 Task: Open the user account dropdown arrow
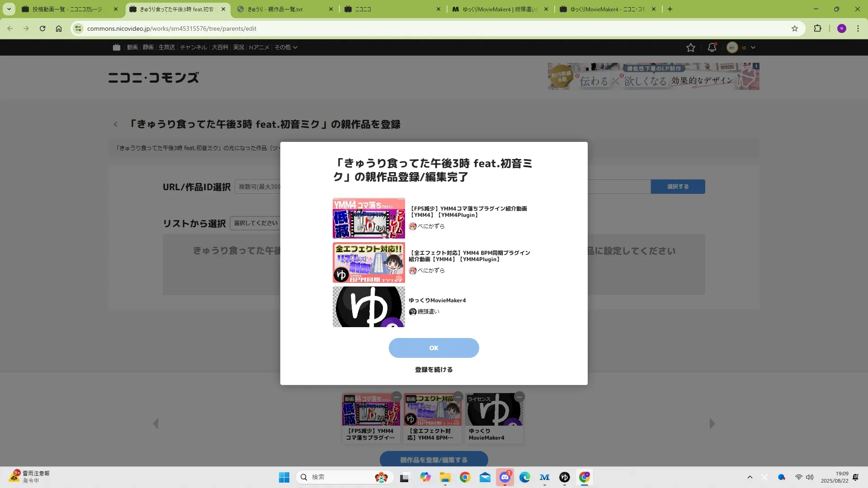753,47
